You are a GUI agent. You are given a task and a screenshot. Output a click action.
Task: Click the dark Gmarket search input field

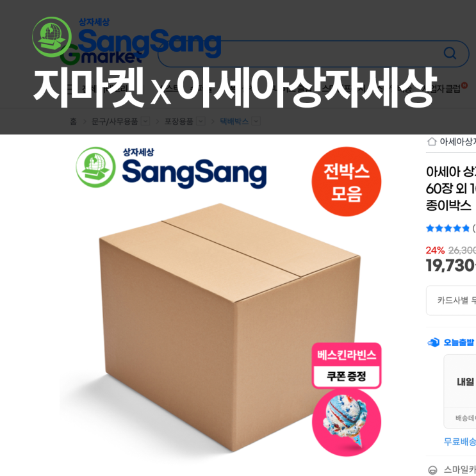coord(313,54)
